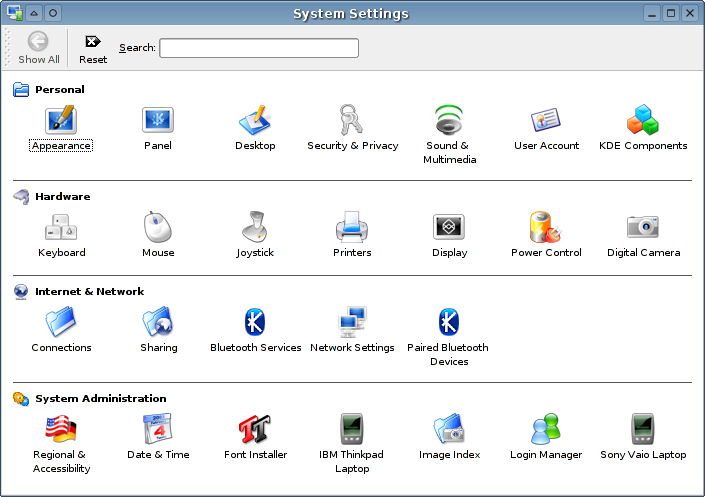
Task: Select Paired Bluetooth Devices
Action: pos(449,324)
